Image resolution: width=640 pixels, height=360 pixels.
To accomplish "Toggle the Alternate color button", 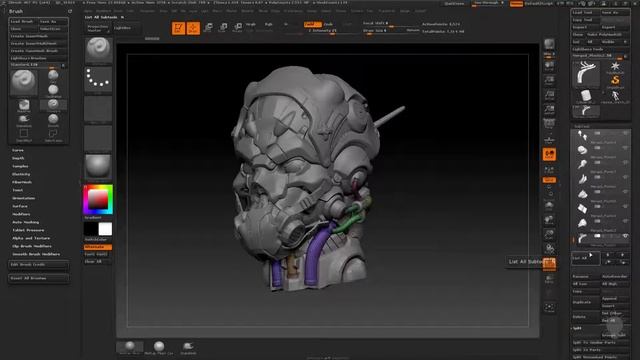I will coord(98,247).
